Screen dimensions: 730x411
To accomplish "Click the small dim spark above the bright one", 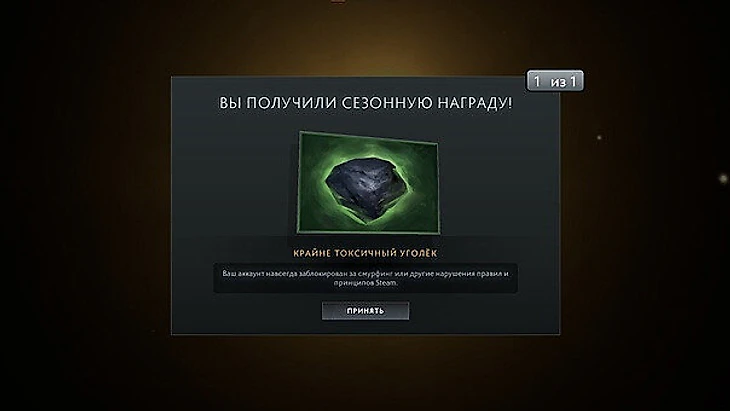I will pos(599,138).
